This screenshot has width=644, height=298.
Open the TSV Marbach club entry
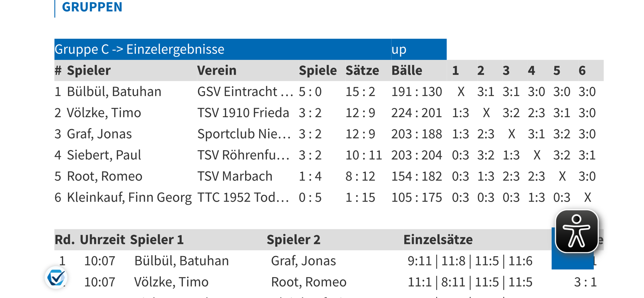(235, 176)
